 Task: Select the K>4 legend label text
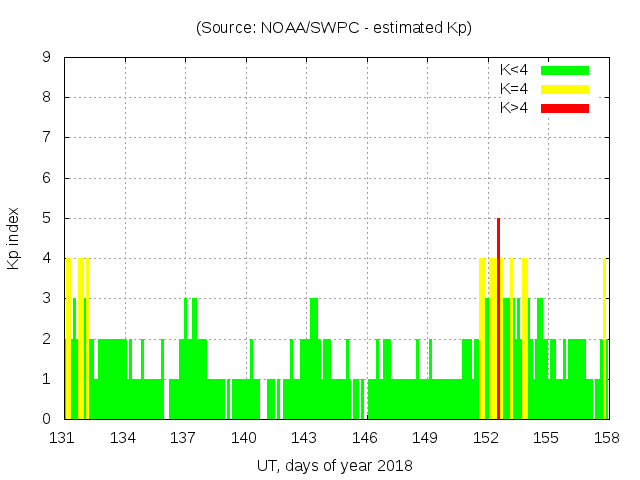pyautogui.click(x=514, y=107)
